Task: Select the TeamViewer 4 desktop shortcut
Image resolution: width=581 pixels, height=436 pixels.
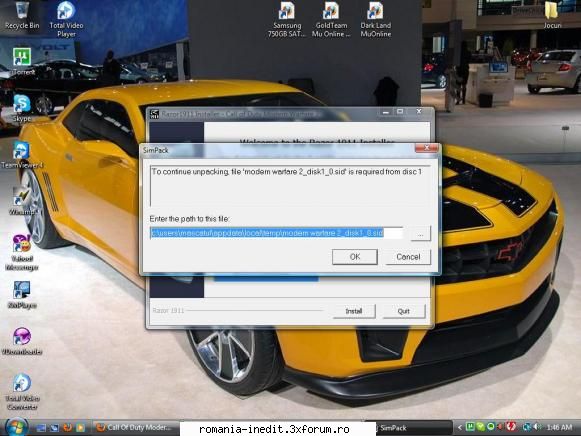Action: click(22, 155)
